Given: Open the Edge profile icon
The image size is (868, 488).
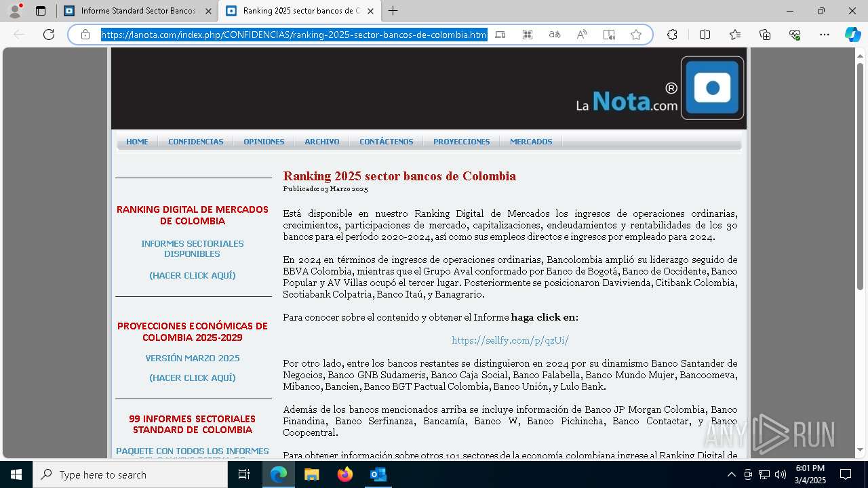Looking at the screenshot, I should (x=15, y=11).
